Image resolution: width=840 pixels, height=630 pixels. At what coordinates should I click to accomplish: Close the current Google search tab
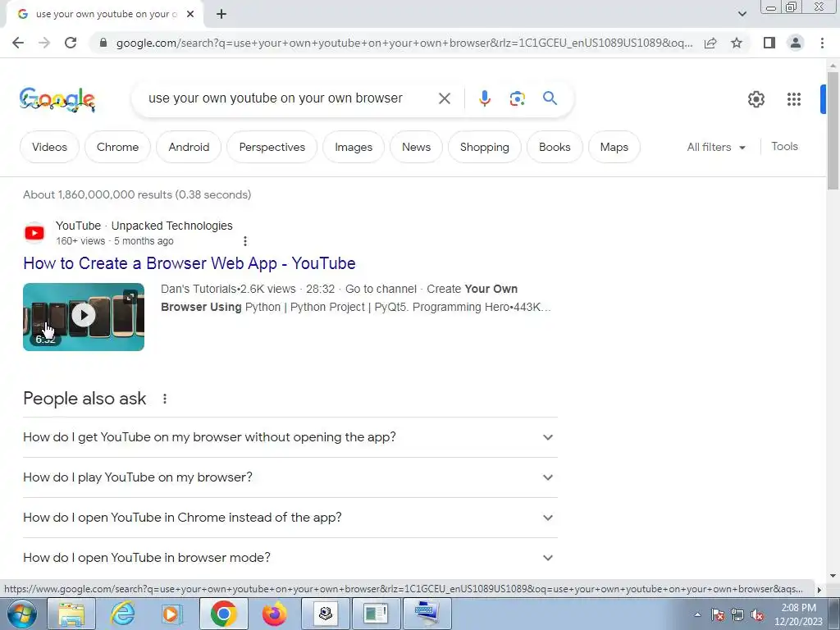pos(190,14)
